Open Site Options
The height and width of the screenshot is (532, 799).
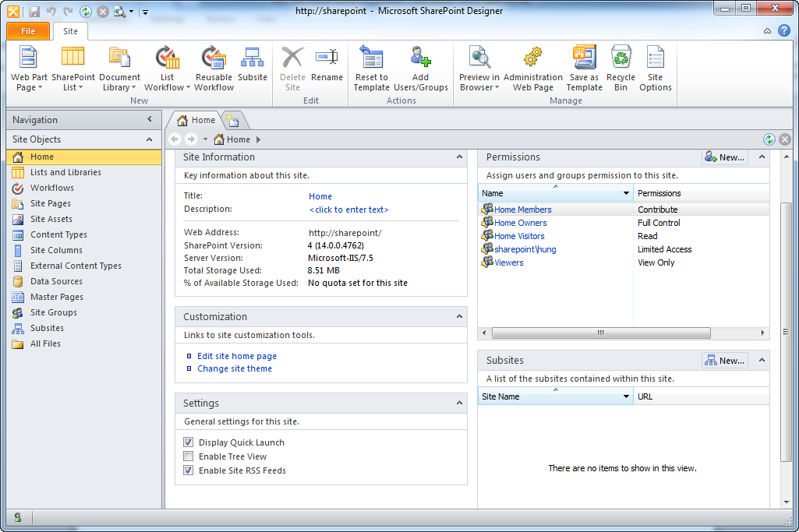(x=656, y=69)
